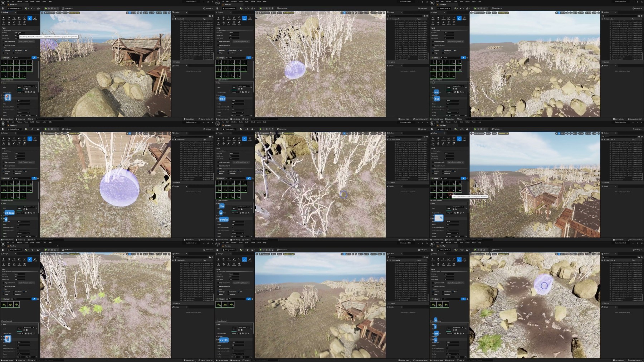Toggle Single Instance Mode checkbox in bottom-left editor
The width and height of the screenshot is (644, 362).
point(3,283)
